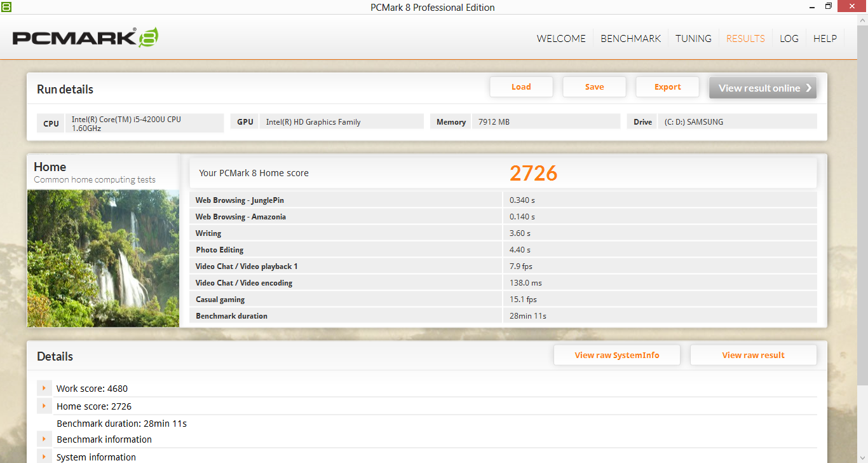Click Benchmark duration: 28min 11s detail line
The image size is (868, 463).
tap(121, 424)
